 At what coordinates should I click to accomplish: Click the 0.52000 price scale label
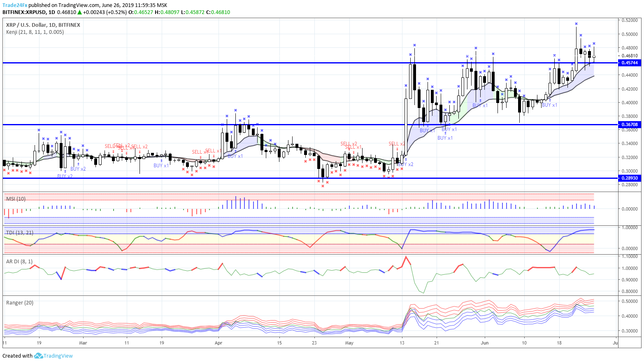tap(630, 20)
